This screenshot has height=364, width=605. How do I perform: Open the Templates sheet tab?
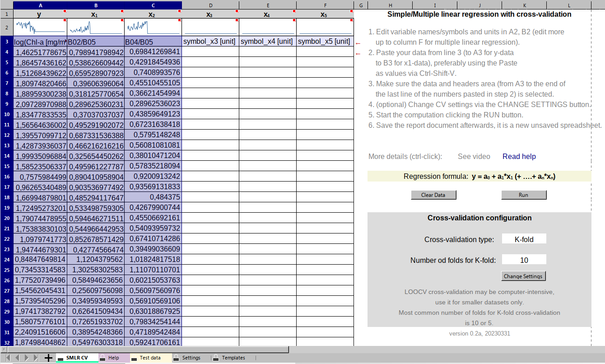[x=233, y=358]
